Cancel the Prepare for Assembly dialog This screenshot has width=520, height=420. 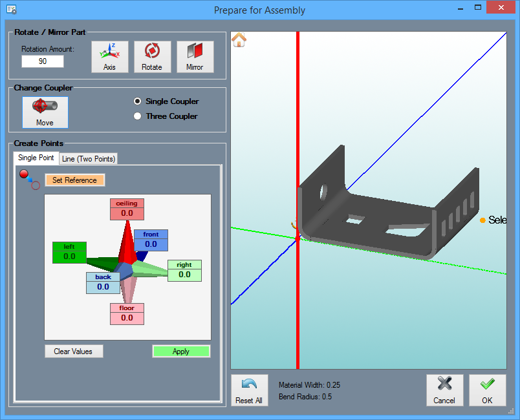(x=445, y=390)
